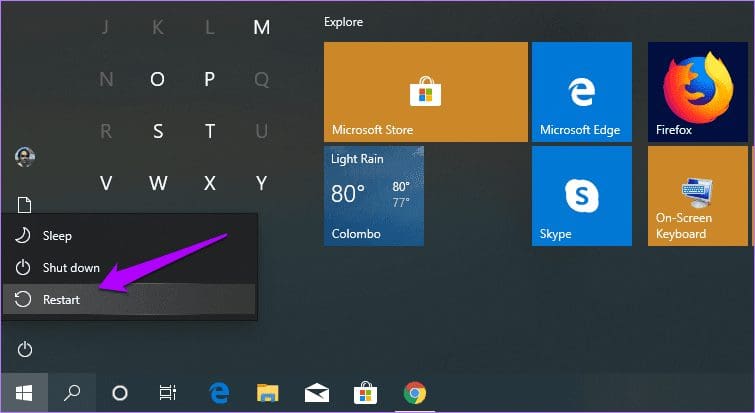Jump to letter T in the app list
The width and height of the screenshot is (755, 413).
click(209, 131)
